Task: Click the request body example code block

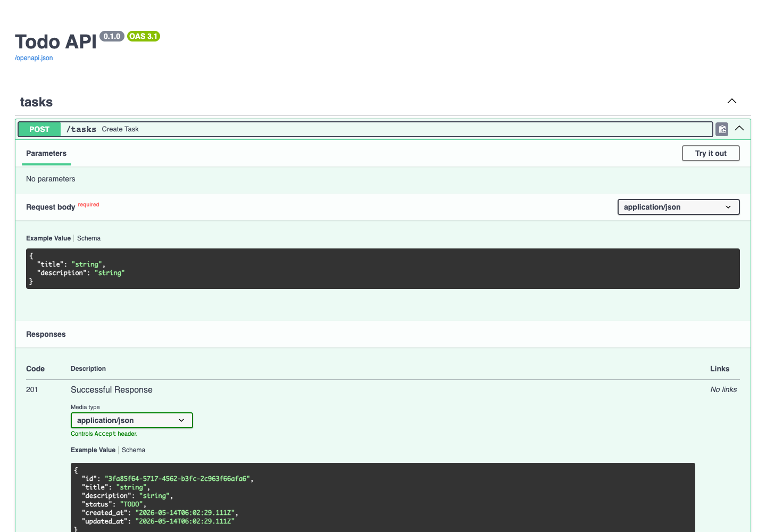Action: click(x=383, y=269)
